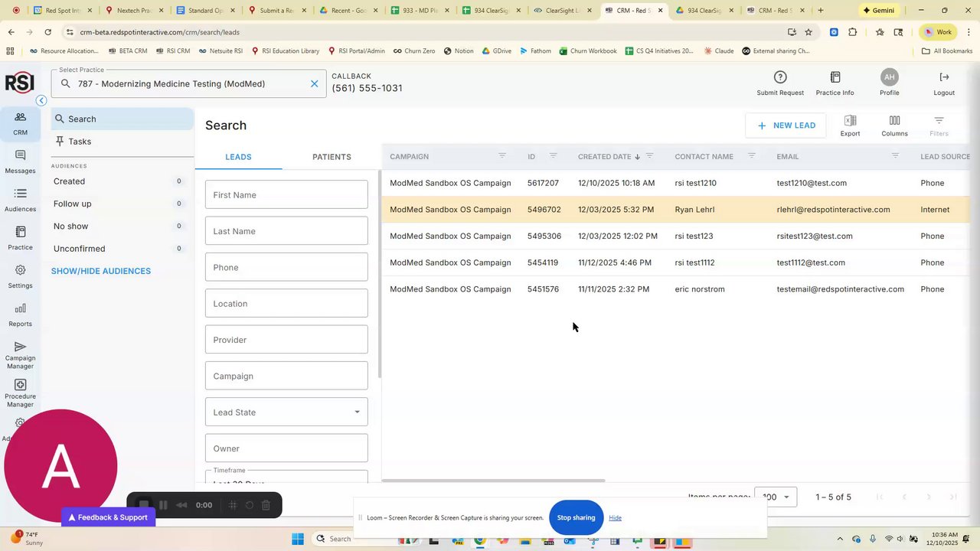Select the Ryan Lehrl contact name
This screenshot has width=980, height=551.
[x=694, y=210]
